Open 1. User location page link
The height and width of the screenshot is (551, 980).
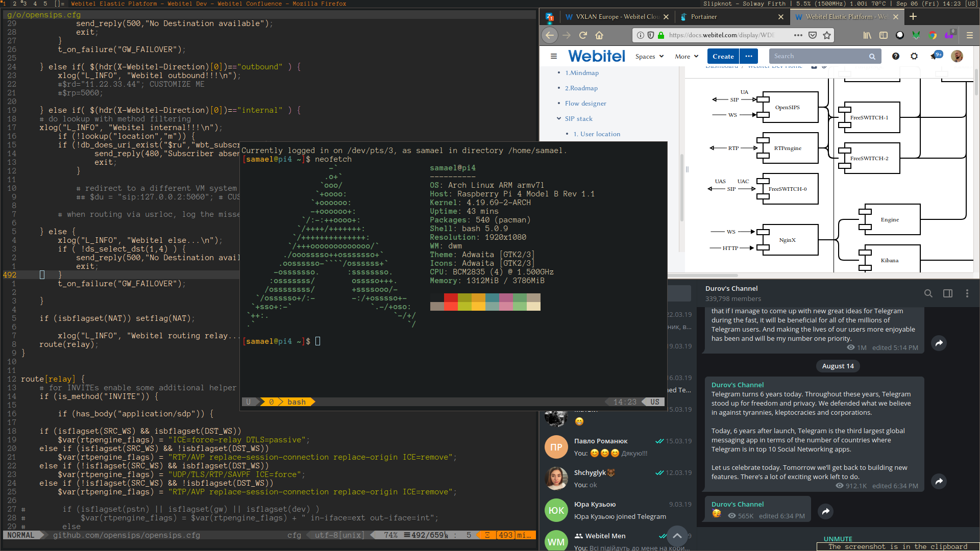[x=597, y=134]
